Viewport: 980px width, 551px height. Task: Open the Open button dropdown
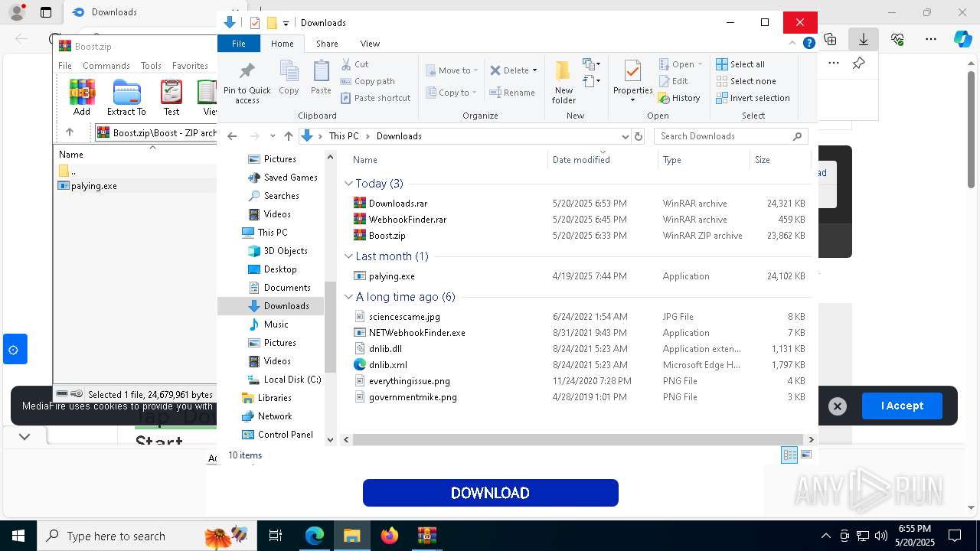[701, 64]
